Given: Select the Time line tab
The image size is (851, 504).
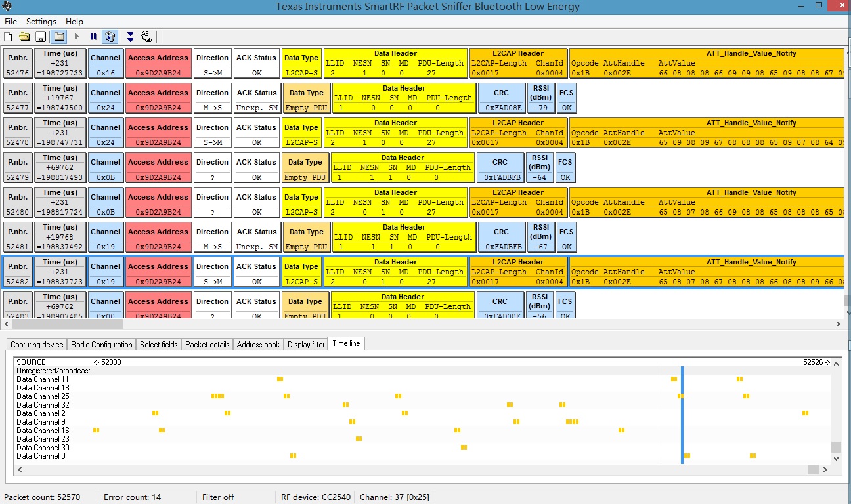Looking at the screenshot, I should (346, 343).
